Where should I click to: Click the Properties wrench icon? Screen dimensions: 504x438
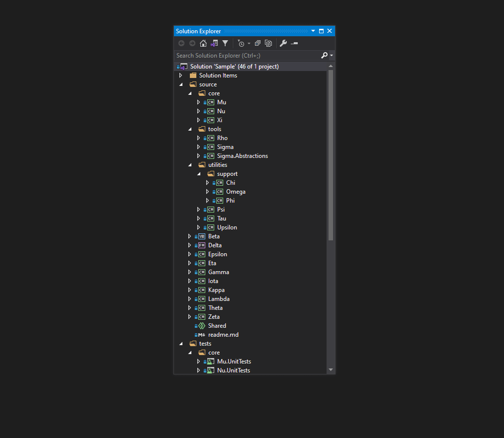[283, 43]
